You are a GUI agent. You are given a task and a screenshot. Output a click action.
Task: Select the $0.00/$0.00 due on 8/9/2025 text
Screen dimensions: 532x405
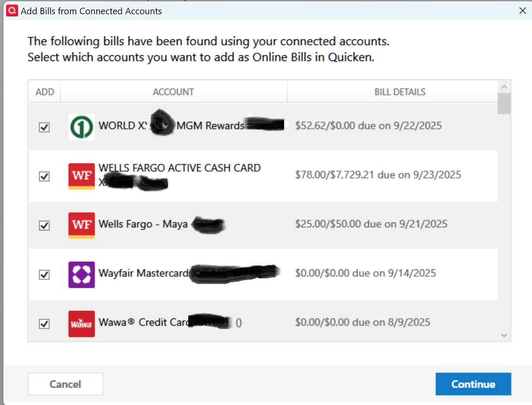(x=363, y=322)
